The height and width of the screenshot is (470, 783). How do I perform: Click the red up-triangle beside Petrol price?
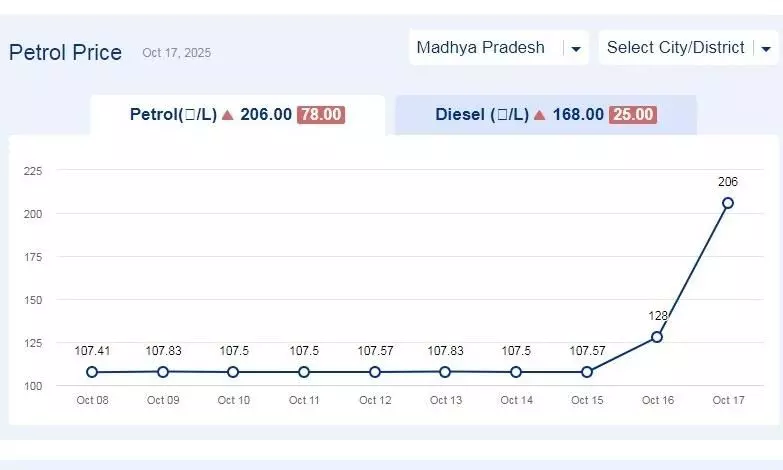pos(228,115)
